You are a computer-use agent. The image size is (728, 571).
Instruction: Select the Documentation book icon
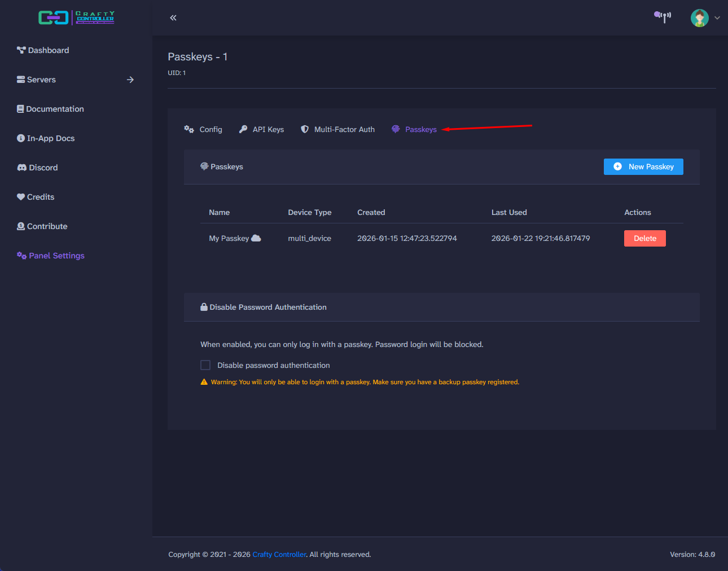[21, 108]
